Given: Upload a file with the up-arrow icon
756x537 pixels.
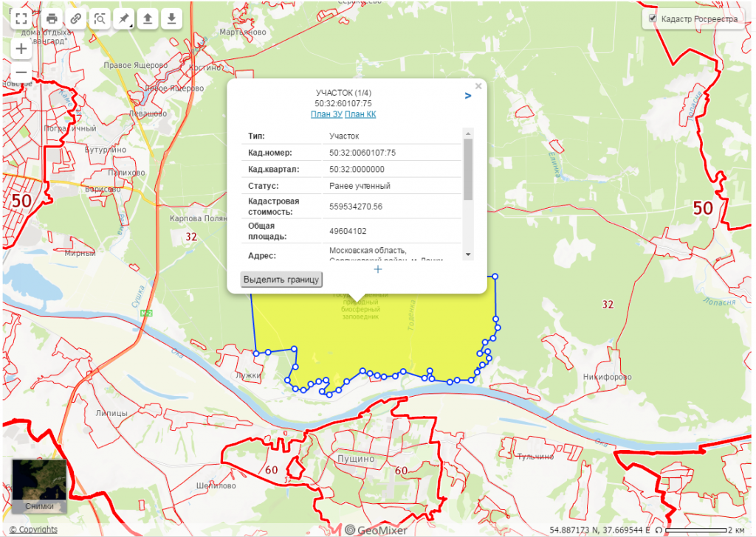Looking at the screenshot, I should point(148,18).
